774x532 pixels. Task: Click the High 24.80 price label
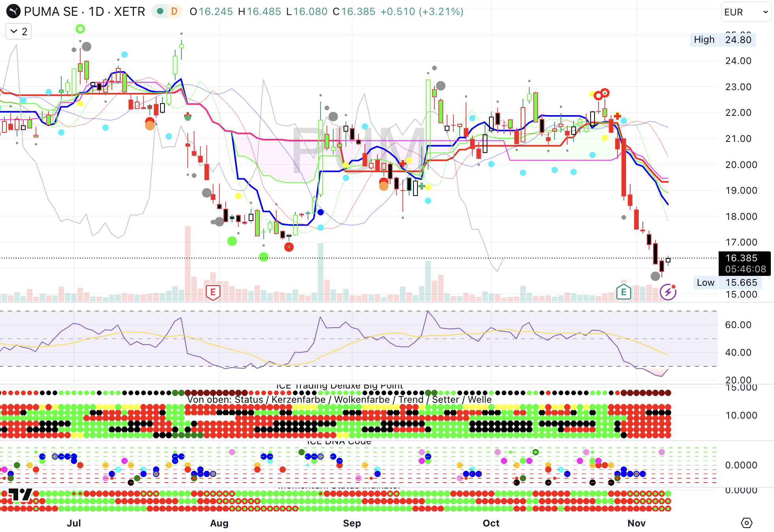click(723, 40)
